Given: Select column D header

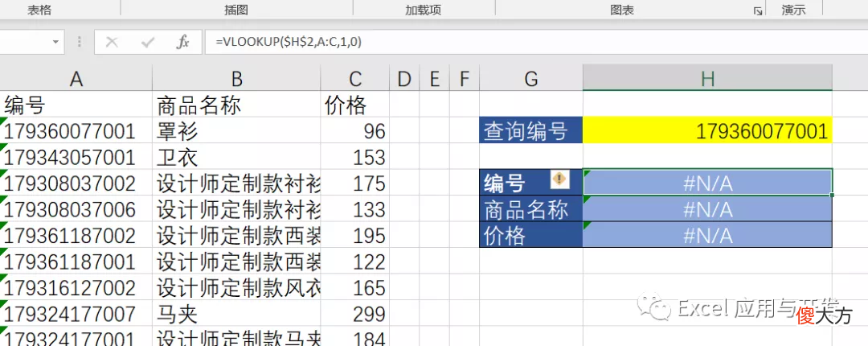Looking at the screenshot, I should click(404, 80).
